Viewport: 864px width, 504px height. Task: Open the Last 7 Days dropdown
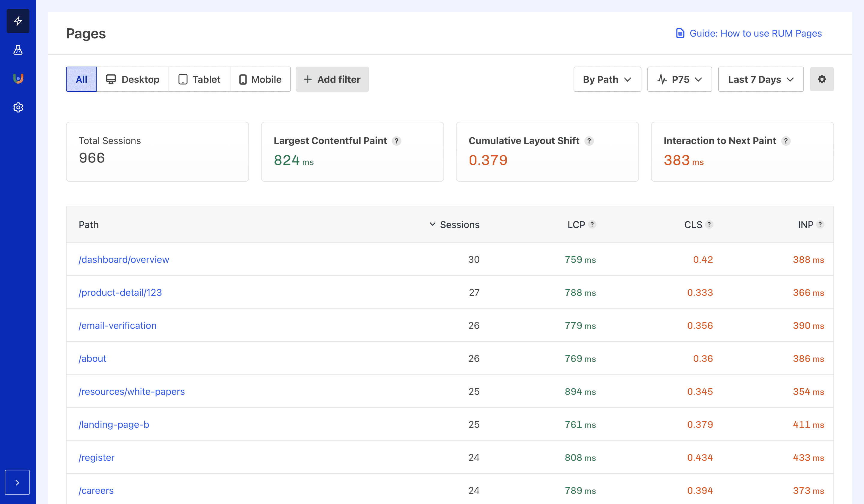point(760,79)
